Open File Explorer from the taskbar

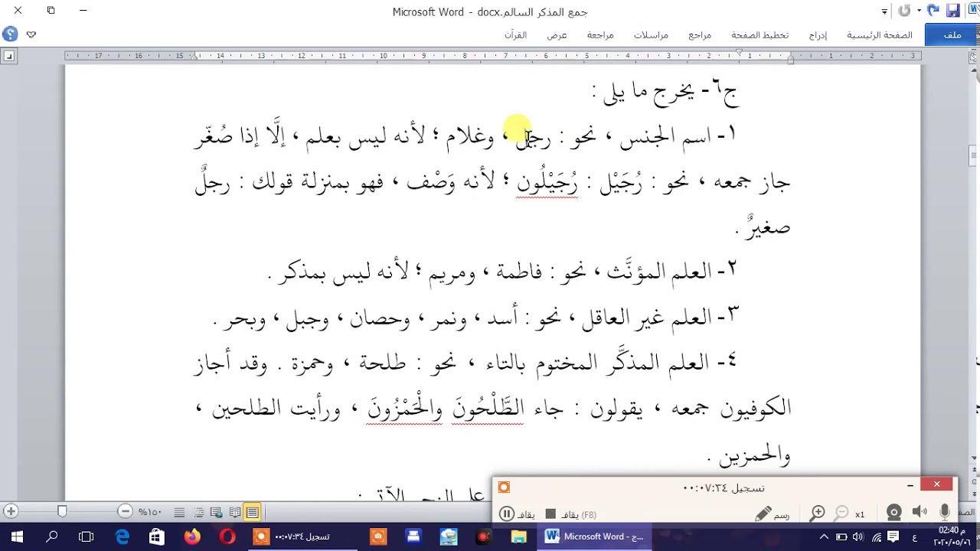point(519,537)
